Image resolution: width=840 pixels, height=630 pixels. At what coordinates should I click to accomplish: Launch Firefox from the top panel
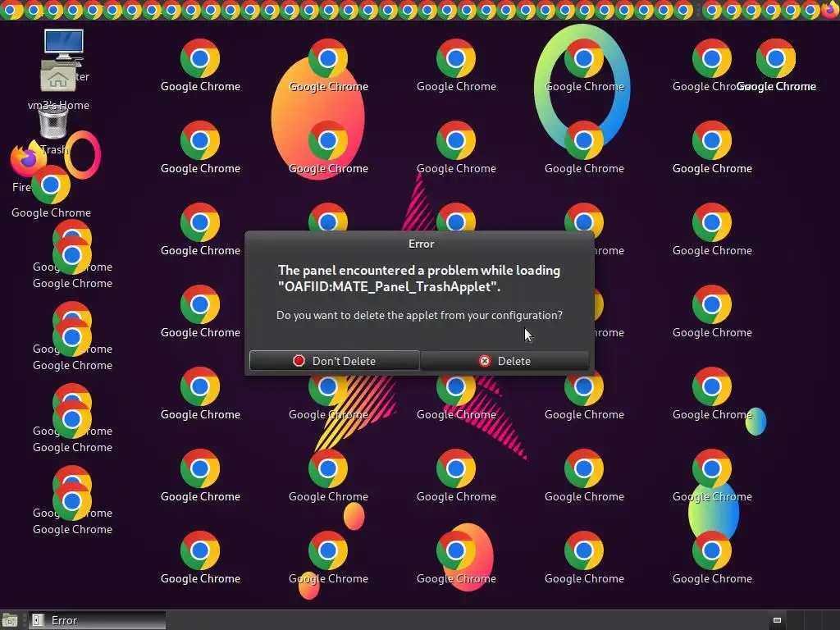point(832,9)
